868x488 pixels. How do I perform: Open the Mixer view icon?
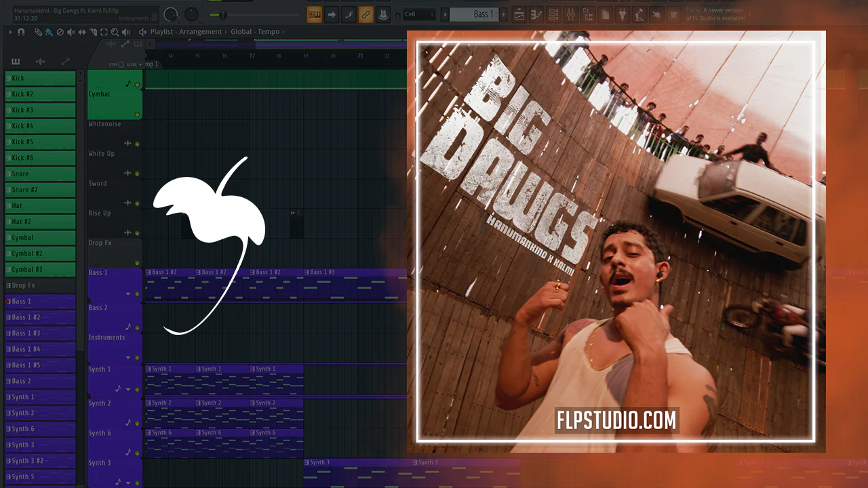[570, 14]
